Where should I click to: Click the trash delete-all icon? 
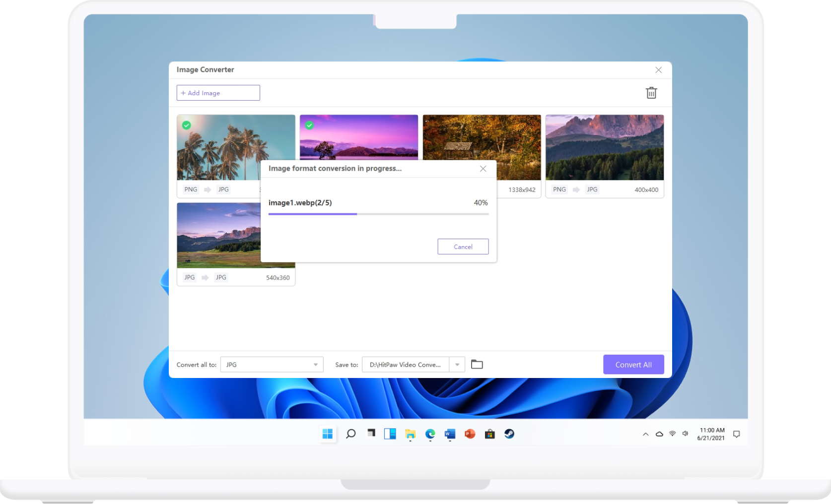click(x=651, y=93)
